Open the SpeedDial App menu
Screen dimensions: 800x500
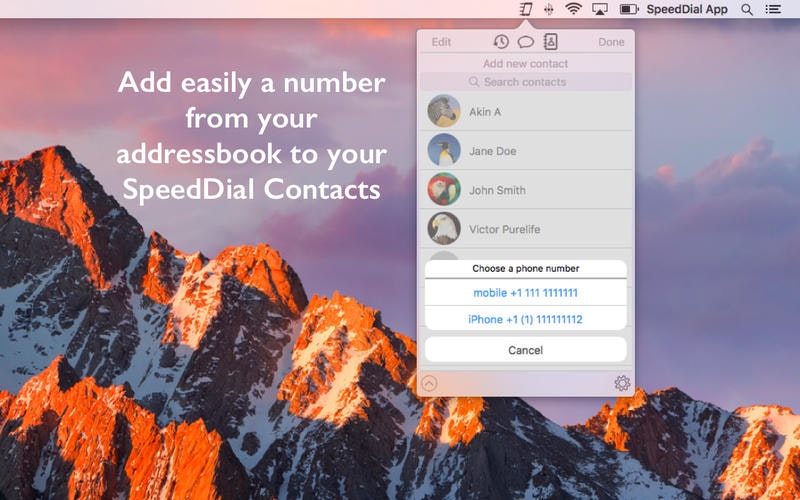(687, 9)
